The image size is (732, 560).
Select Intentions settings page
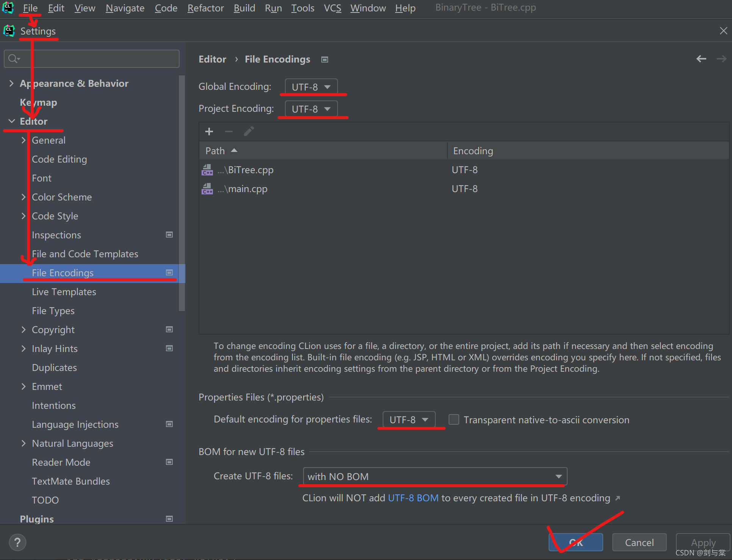point(54,405)
